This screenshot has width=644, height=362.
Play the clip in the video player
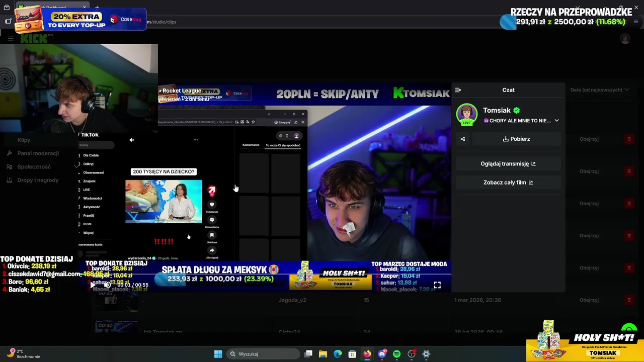pyautogui.click(x=92, y=285)
